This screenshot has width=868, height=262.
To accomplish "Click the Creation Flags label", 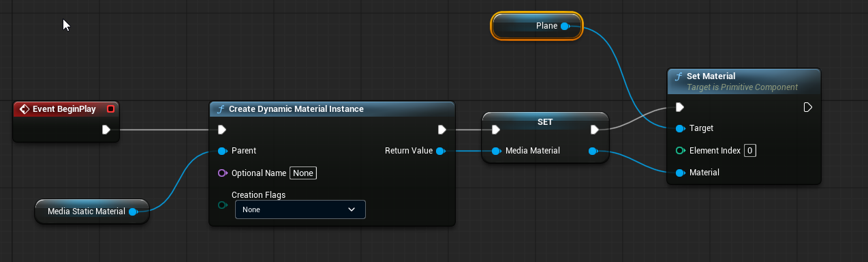I will [258, 194].
